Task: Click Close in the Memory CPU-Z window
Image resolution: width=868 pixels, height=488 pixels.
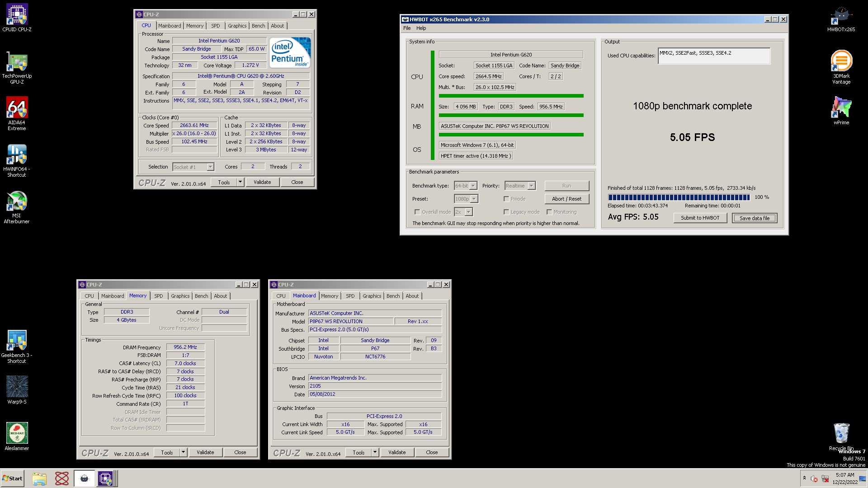Action: (x=240, y=452)
